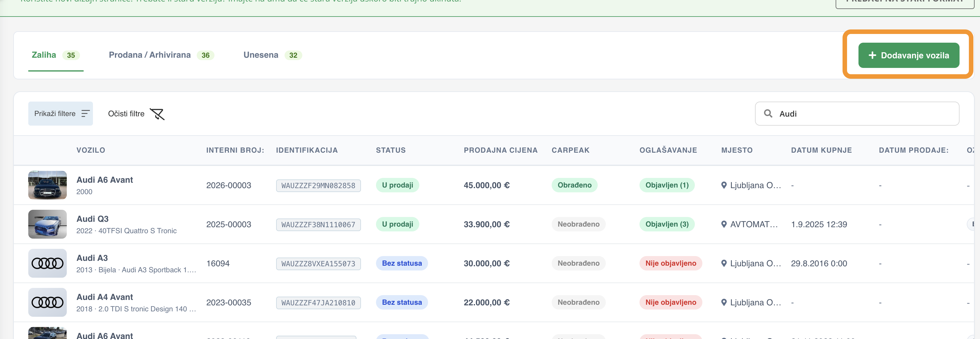Click VIN WAUZZZF38N1110067 badge
Image resolution: width=980 pixels, height=339 pixels.
[x=319, y=224]
